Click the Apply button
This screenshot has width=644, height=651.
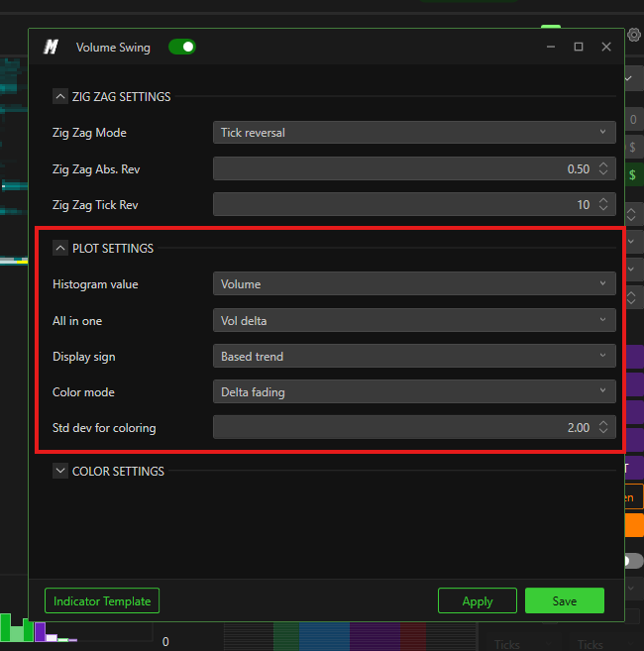tap(478, 600)
